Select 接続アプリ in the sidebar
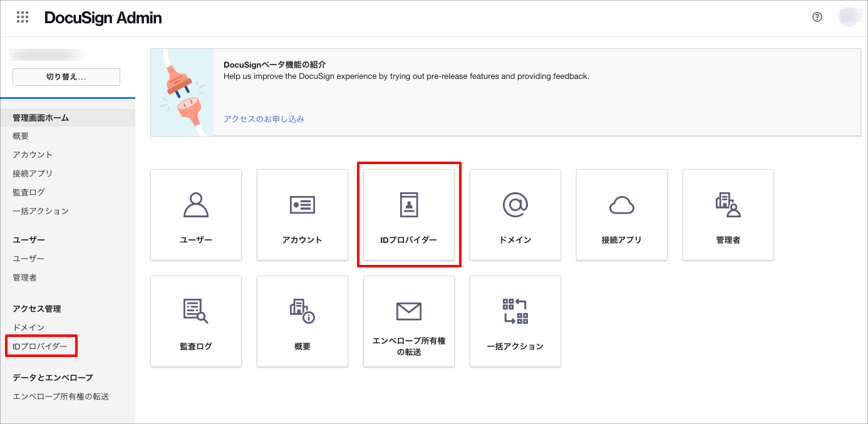 pyautogui.click(x=33, y=173)
